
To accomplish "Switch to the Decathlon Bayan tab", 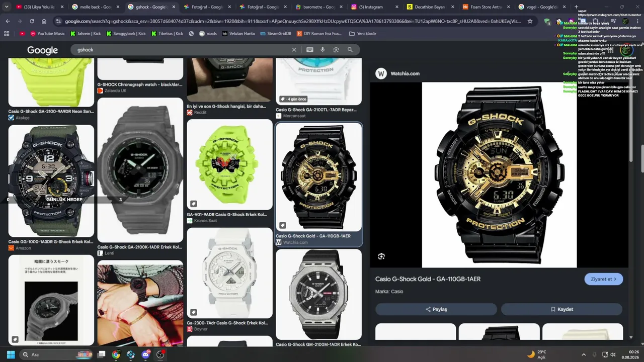I will [x=430, y=7].
